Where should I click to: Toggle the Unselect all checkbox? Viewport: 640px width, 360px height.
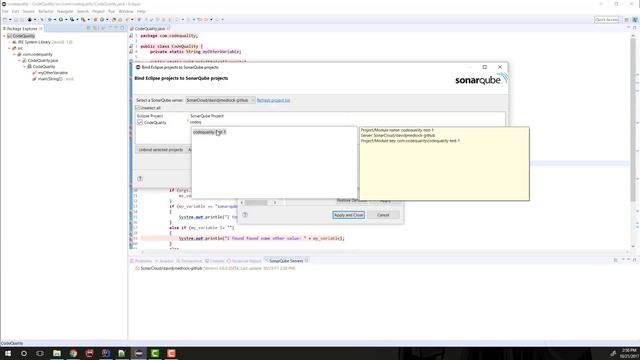138,108
